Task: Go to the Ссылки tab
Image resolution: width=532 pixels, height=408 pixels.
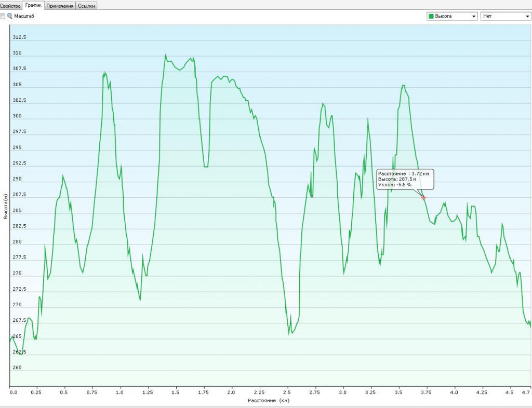Action: click(86, 5)
